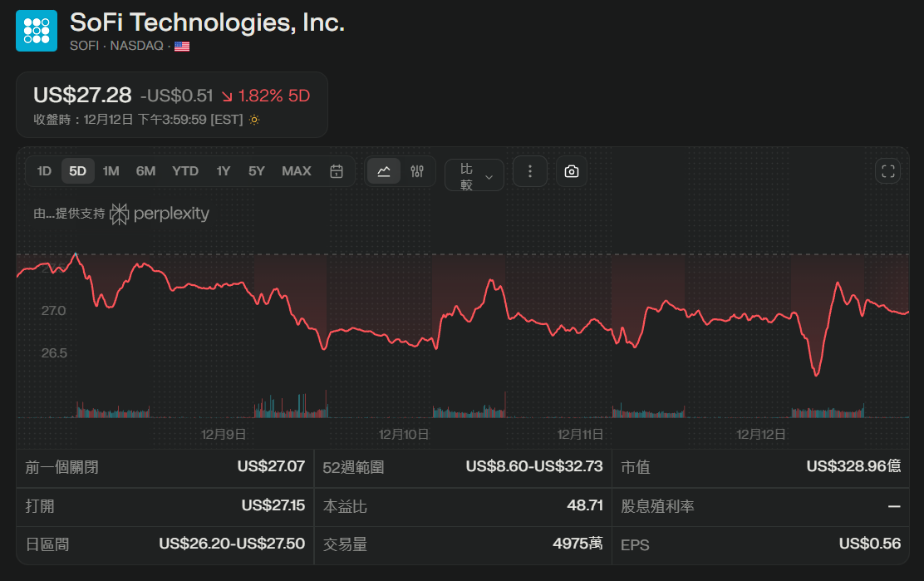Select the 1Y time range

(x=223, y=171)
